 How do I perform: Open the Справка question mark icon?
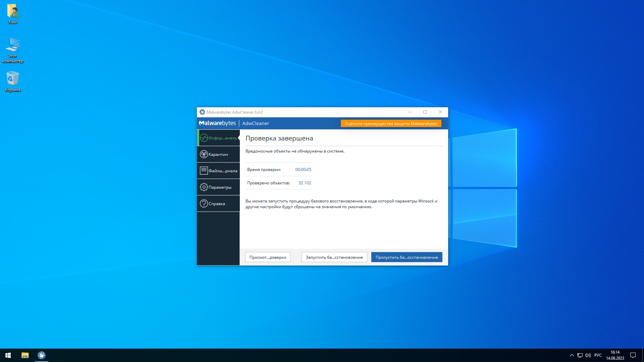point(204,203)
